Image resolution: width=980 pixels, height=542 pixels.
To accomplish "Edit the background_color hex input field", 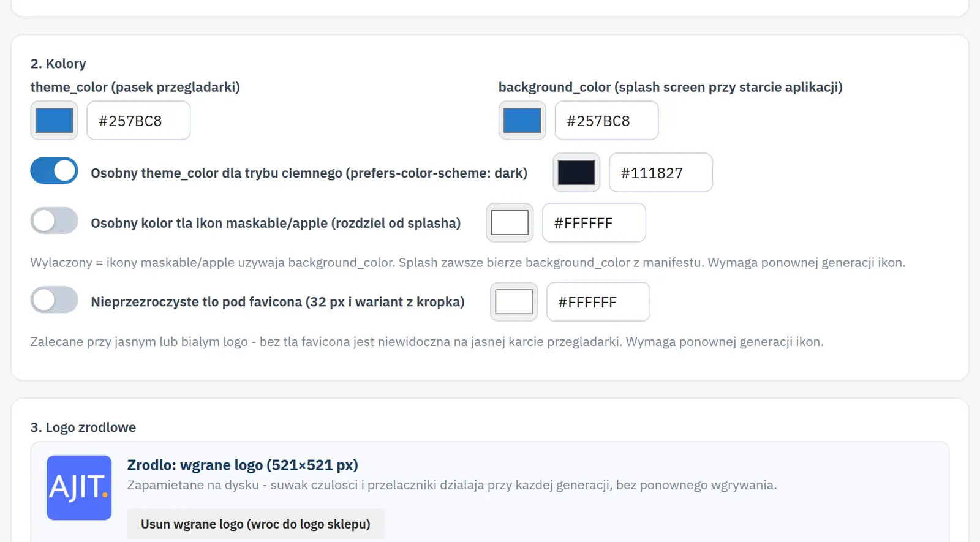I will [x=606, y=121].
